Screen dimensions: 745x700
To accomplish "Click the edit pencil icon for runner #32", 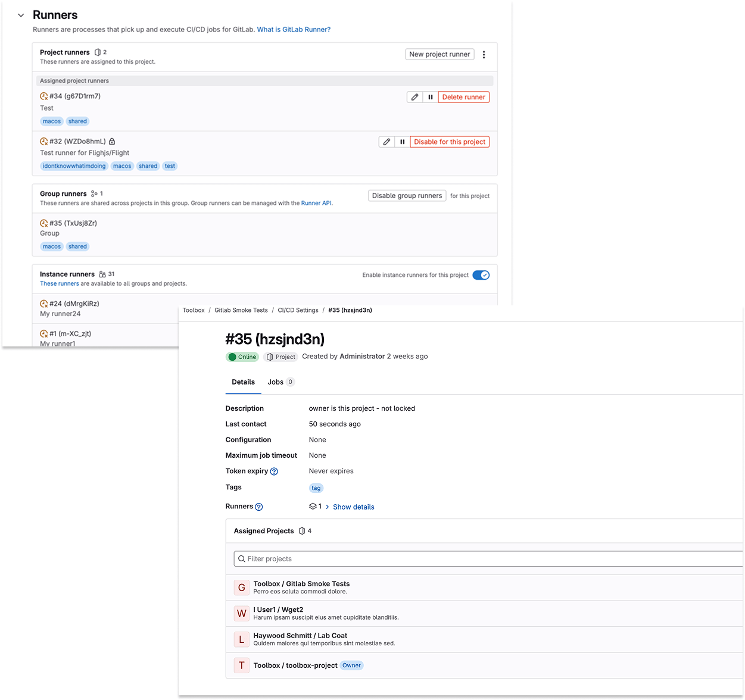I will 387,142.
